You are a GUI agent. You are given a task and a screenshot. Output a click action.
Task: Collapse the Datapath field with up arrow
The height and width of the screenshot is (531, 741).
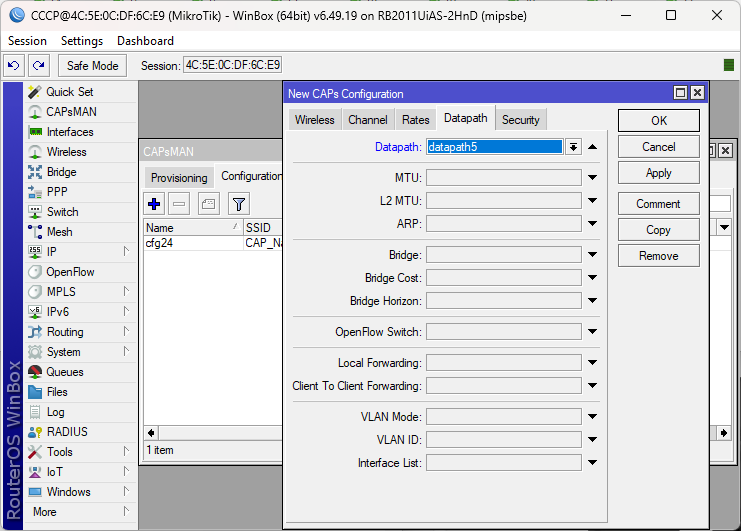click(593, 147)
